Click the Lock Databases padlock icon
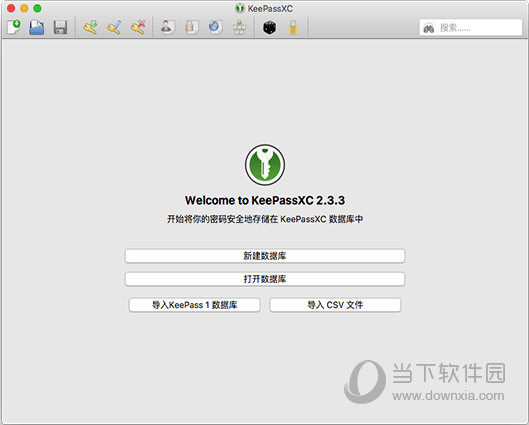529x425 pixels. pyautogui.click(x=293, y=27)
